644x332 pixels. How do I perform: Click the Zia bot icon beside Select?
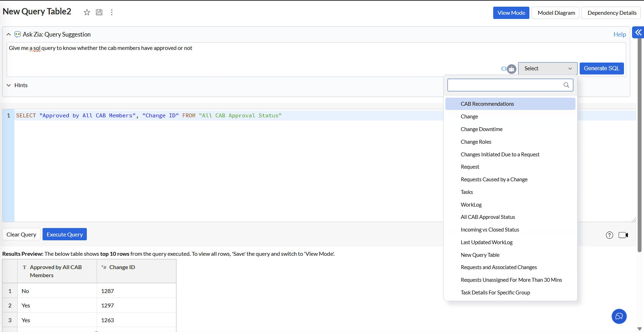coord(511,69)
